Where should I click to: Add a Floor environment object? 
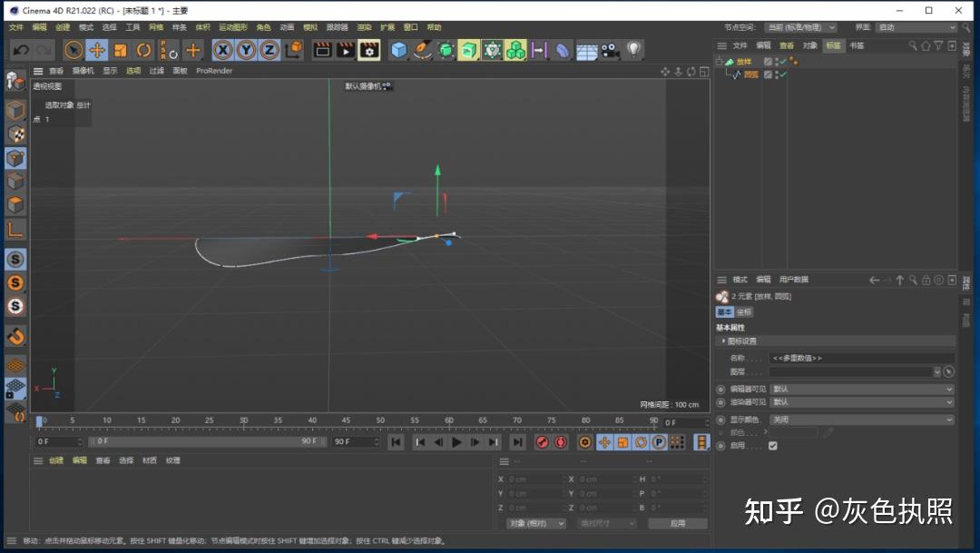pos(586,51)
